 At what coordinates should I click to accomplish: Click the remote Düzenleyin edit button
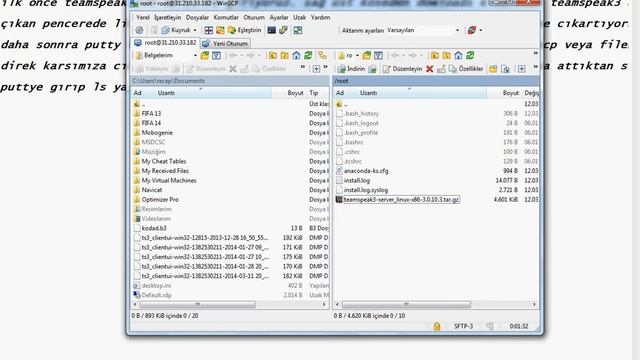click(x=402, y=69)
